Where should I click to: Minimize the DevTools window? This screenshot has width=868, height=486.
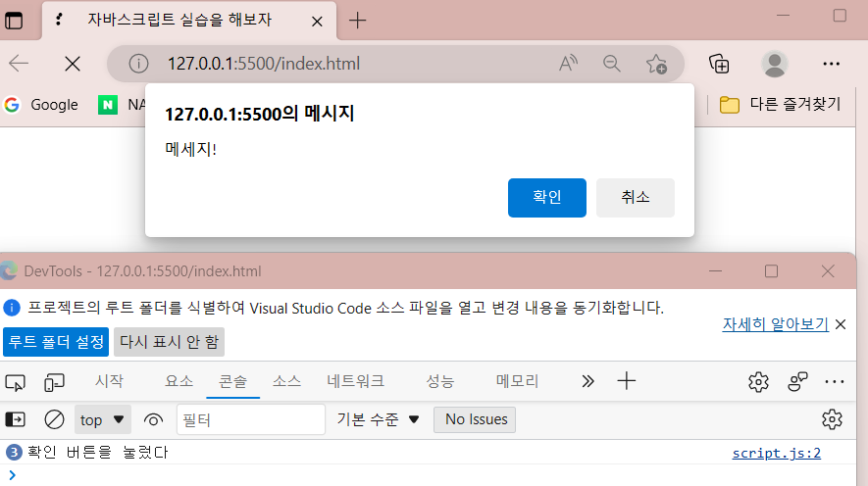pyautogui.click(x=716, y=270)
